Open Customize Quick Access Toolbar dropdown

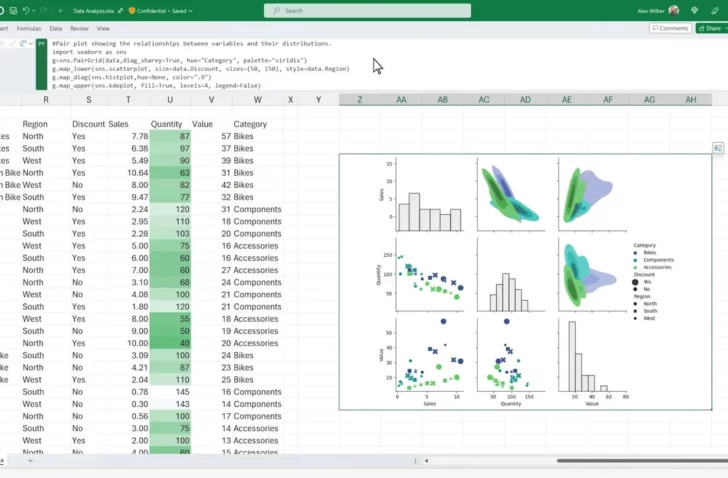(x=60, y=11)
